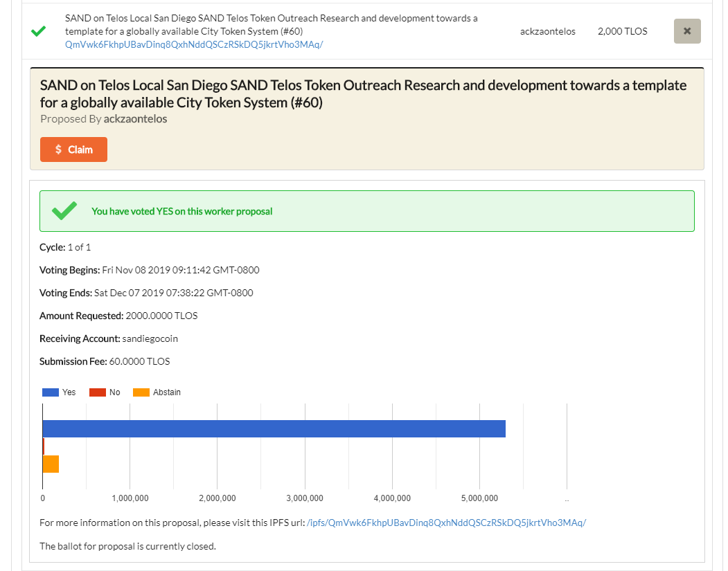The image size is (728, 571).
Task: Click 'ackzaontelos' in the proposal row
Action: point(547,32)
